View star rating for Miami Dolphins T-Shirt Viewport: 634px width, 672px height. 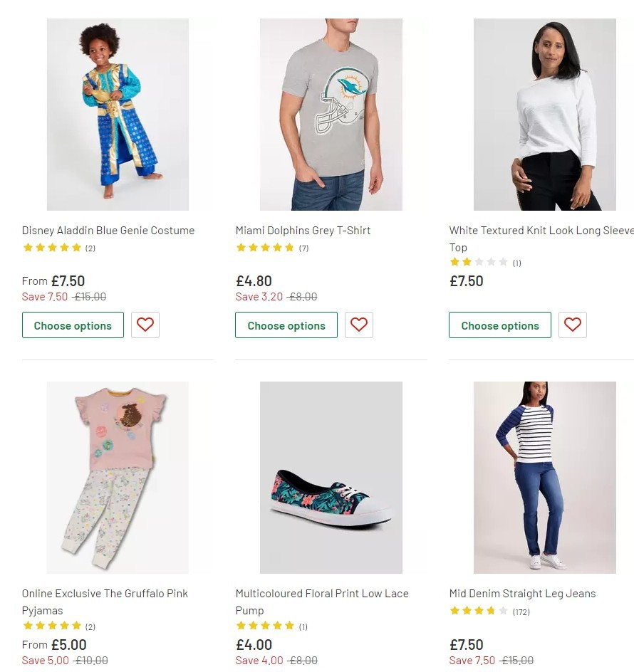click(272, 248)
